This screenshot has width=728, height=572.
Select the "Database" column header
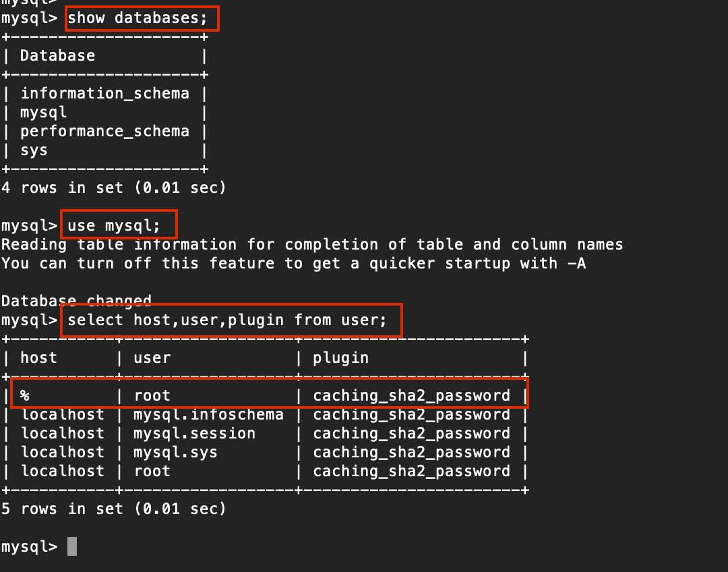tap(57, 55)
